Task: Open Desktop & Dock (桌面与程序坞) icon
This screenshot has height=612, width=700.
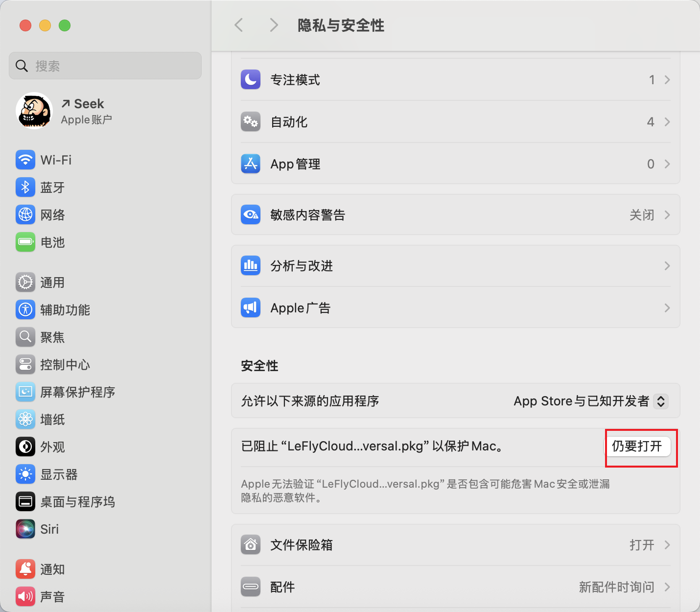Action: [25, 501]
